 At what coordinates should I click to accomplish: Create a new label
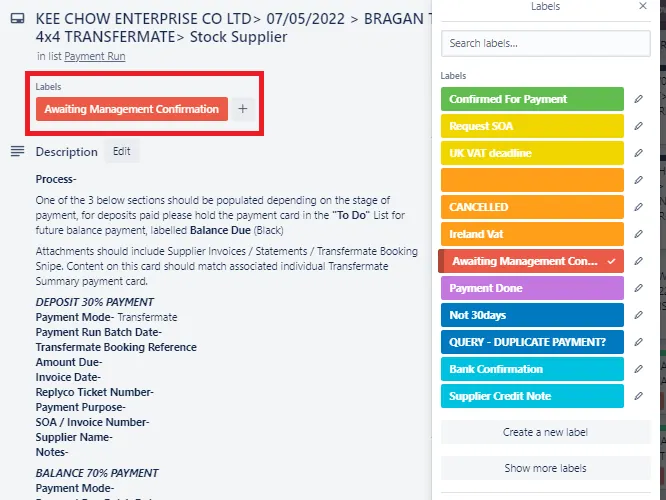click(x=545, y=432)
